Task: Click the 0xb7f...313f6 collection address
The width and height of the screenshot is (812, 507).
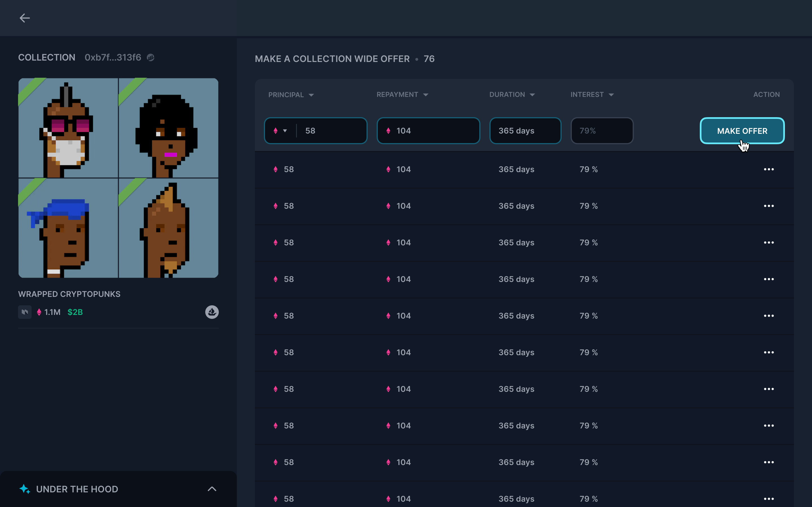Action: pos(113,58)
